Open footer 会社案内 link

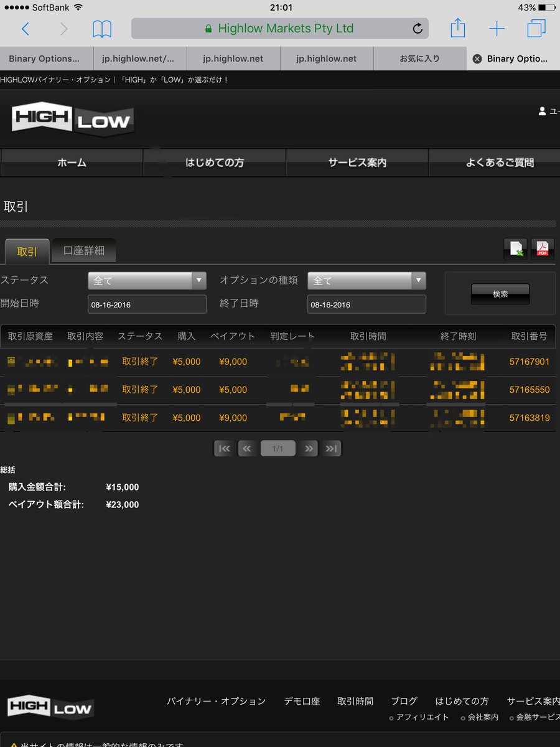point(483,717)
